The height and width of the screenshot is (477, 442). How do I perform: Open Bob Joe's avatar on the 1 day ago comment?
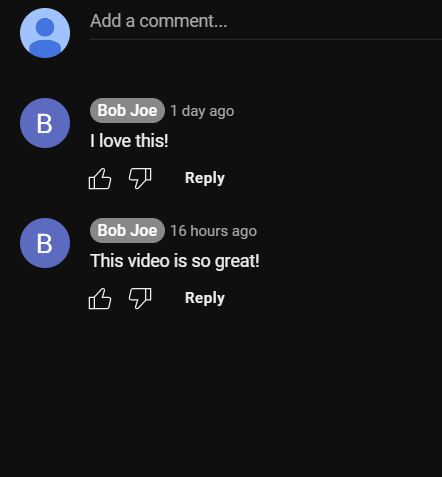click(45, 123)
